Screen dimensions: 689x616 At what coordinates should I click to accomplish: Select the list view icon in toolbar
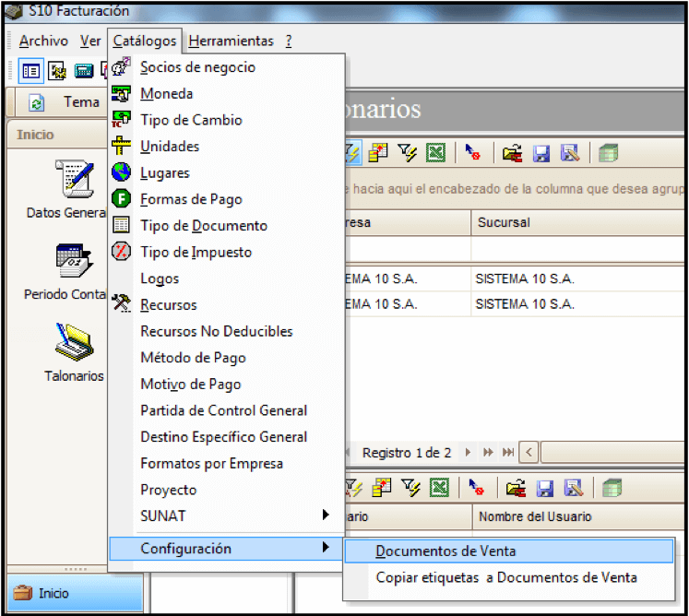30,70
